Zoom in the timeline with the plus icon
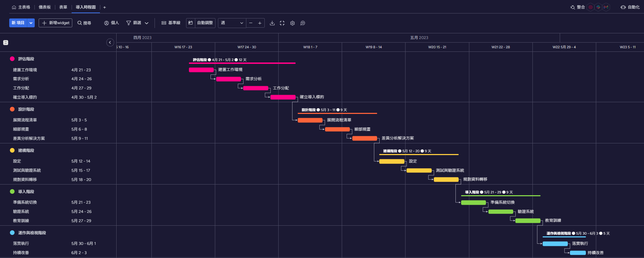 point(260,23)
